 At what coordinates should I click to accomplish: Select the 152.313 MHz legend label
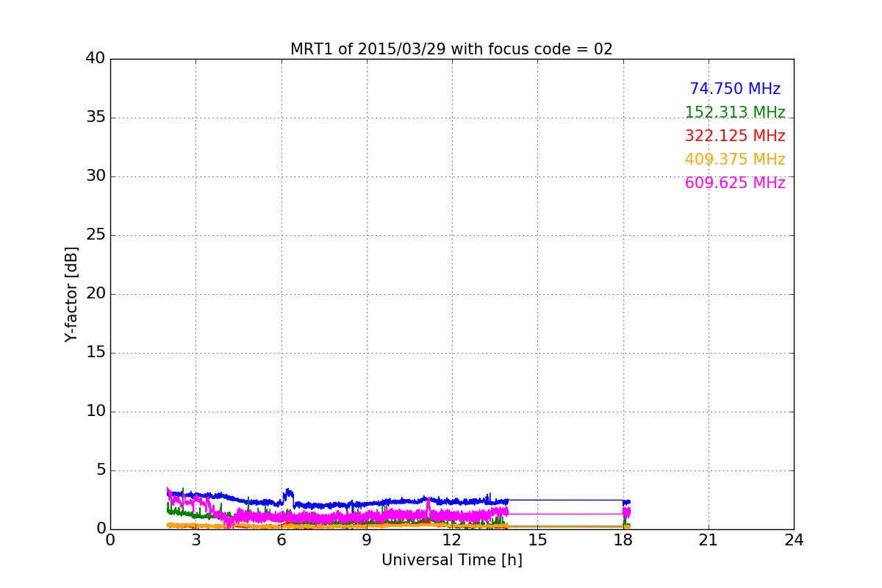point(735,112)
